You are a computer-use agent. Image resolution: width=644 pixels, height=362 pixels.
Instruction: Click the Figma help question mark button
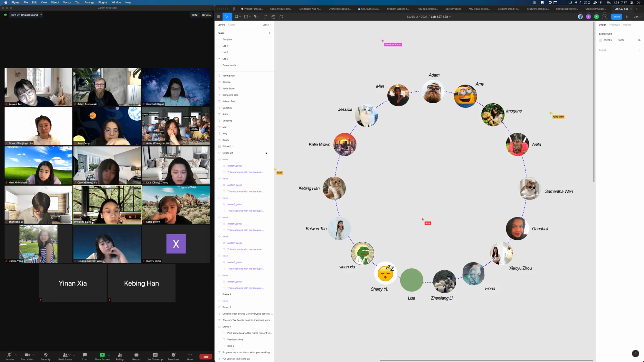click(635, 353)
